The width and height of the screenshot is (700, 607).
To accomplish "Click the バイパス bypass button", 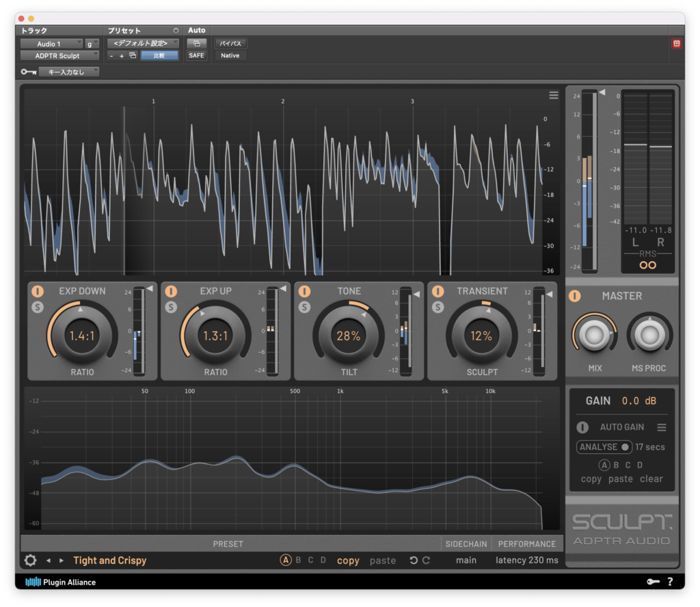I will pyautogui.click(x=230, y=43).
